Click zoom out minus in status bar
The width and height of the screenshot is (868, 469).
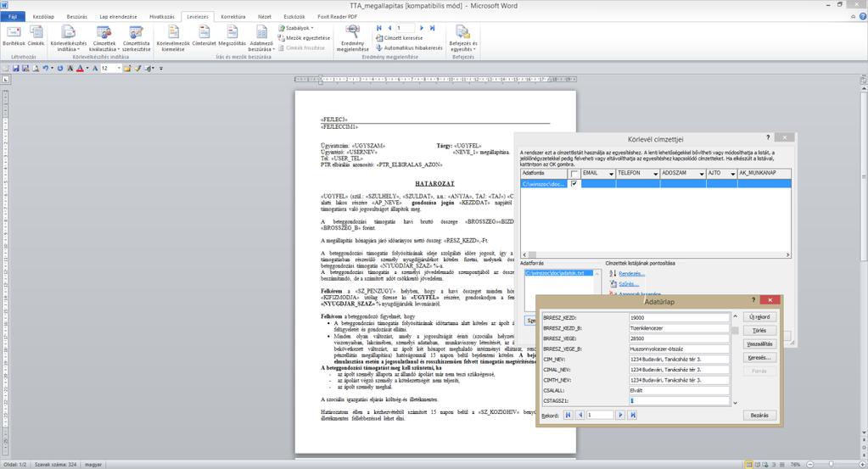point(810,465)
